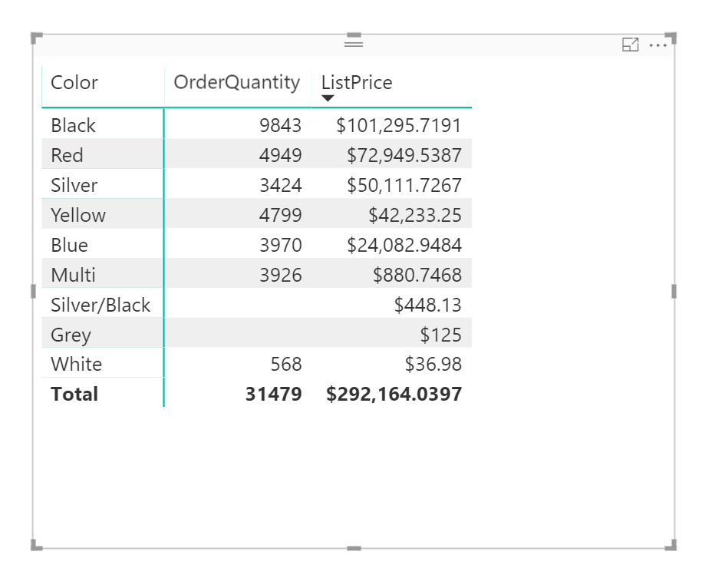Open the visual in Focus mode
Image resolution: width=702 pixels, height=588 pixels.
click(630, 45)
